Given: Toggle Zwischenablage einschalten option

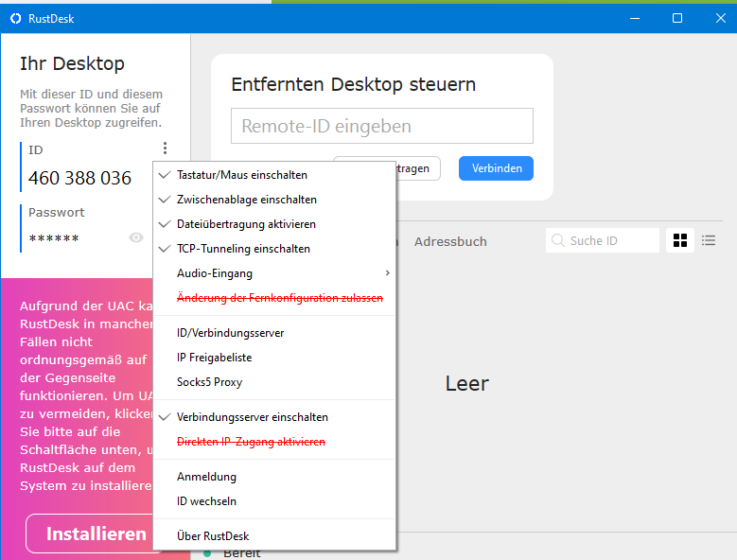Looking at the screenshot, I should tap(275, 200).
